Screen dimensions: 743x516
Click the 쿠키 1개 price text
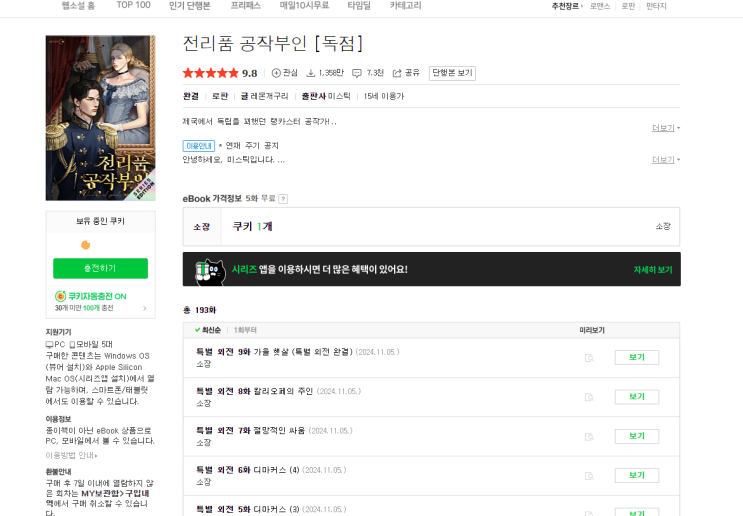tap(253, 226)
